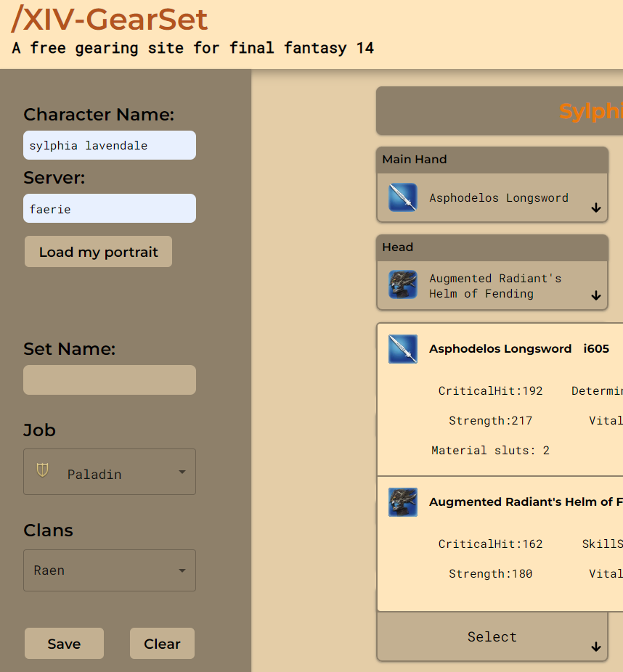Click the Asphodelos Longsword icon in Main Hand slot
The width and height of the screenshot is (623, 672).
[x=402, y=197]
